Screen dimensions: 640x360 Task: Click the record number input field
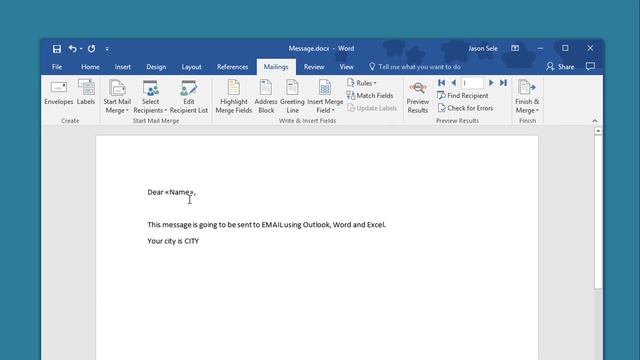click(x=472, y=83)
